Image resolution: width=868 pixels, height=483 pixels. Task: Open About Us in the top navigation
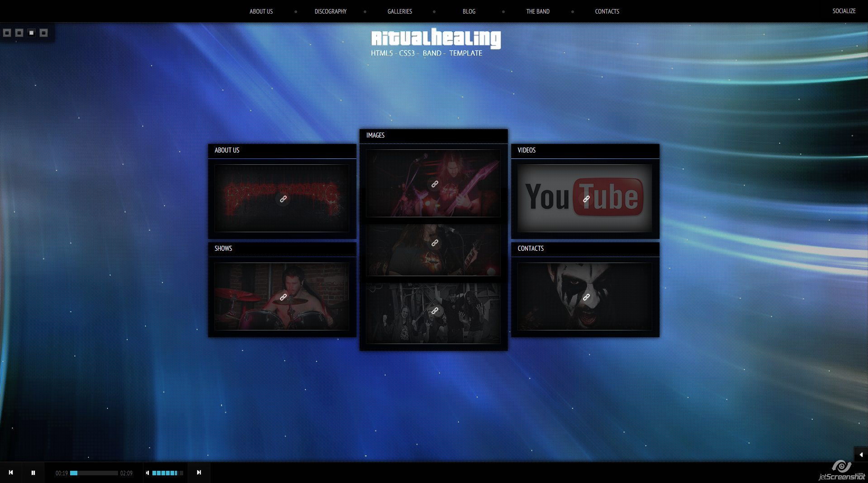point(261,11)
